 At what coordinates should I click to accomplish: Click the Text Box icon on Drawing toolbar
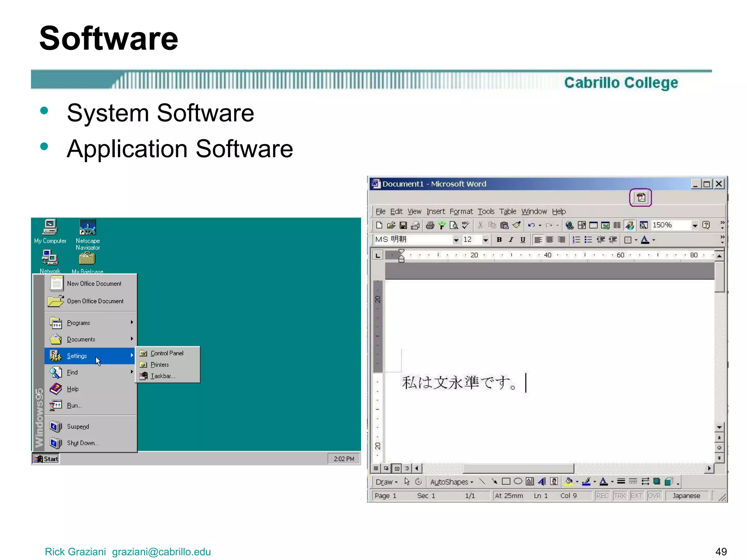[x=530, y=482]
